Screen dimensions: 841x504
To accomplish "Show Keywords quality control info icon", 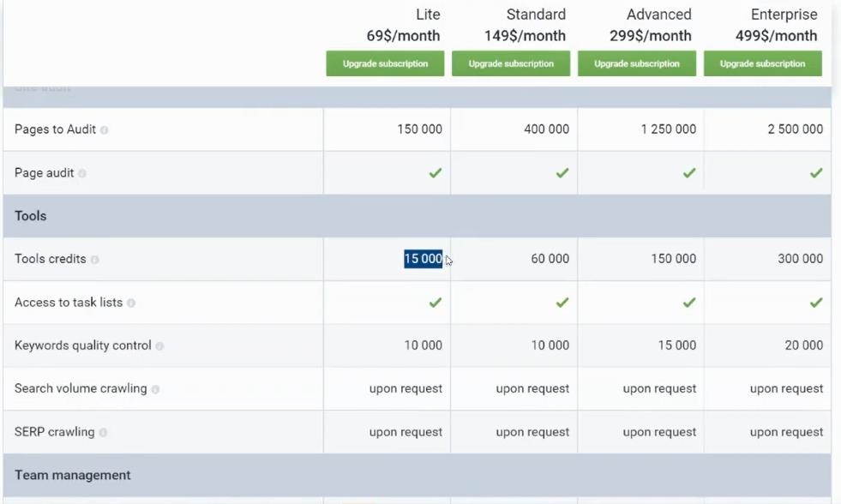I will pos(159,346).
